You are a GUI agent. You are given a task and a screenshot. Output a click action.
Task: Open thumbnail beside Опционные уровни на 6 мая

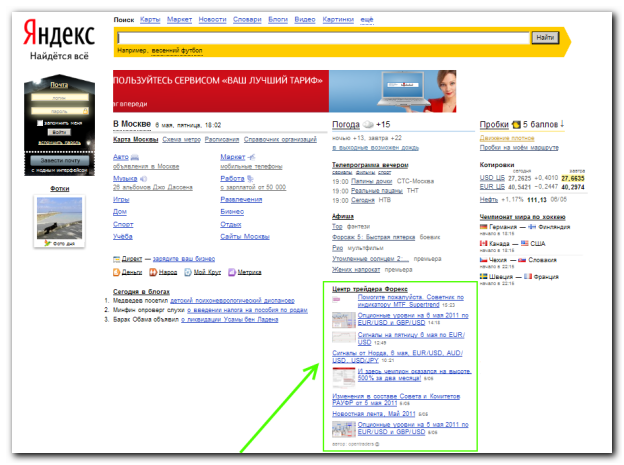coord(344,320)
